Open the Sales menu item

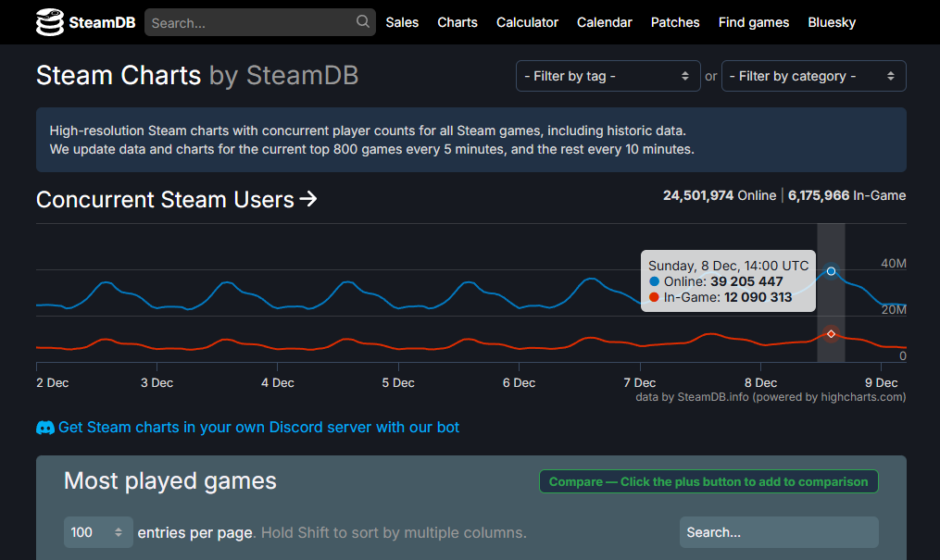pos(402,22)
